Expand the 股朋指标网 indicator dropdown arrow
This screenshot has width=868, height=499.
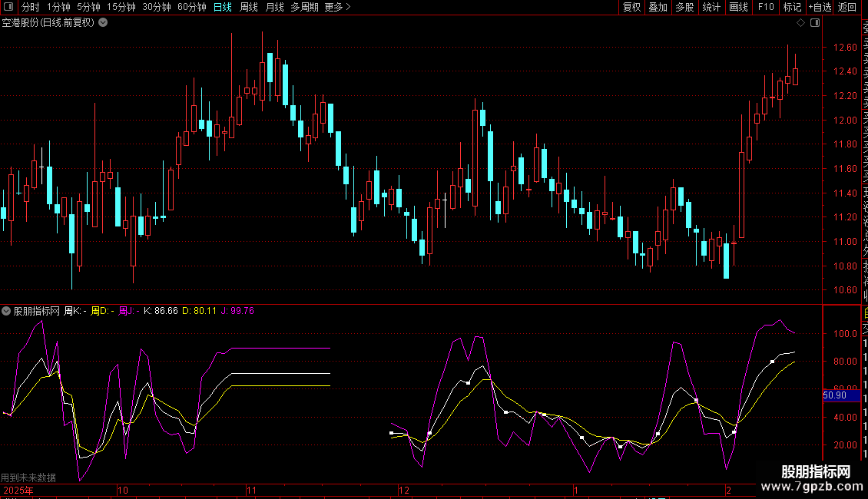click(x=7, y=311)
